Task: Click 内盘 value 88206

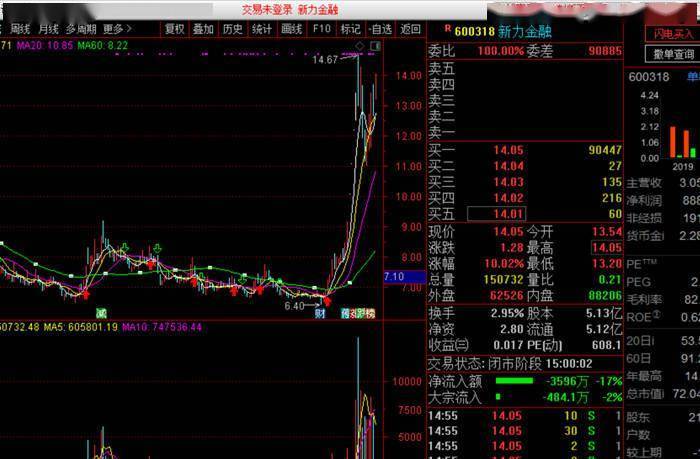Action: coord(605,296)
